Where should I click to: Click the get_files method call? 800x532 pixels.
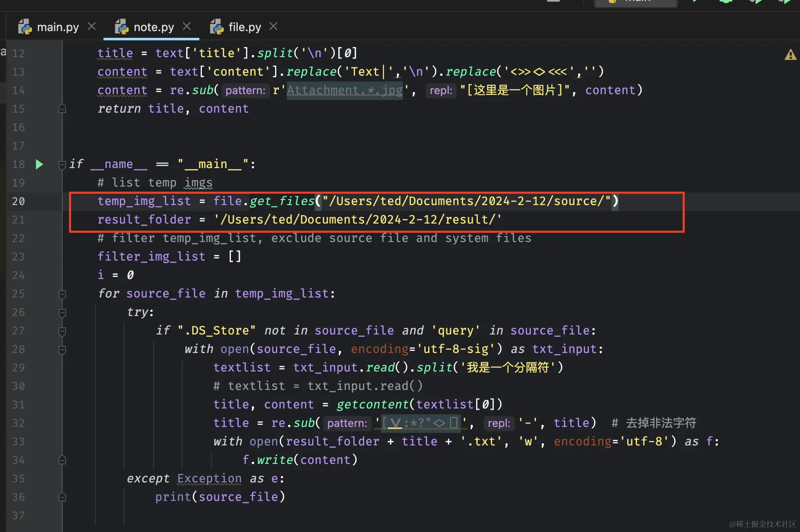point(282,201)
